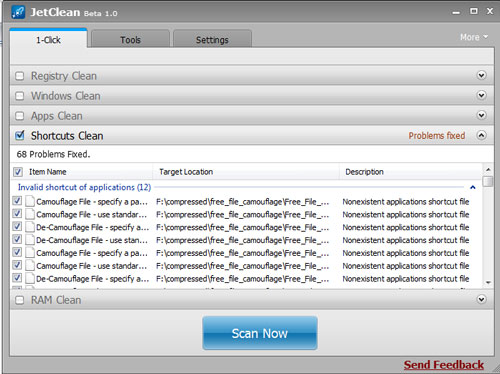
Task: Collapse the Invalid shortcut of applications group
Action: 473,187
